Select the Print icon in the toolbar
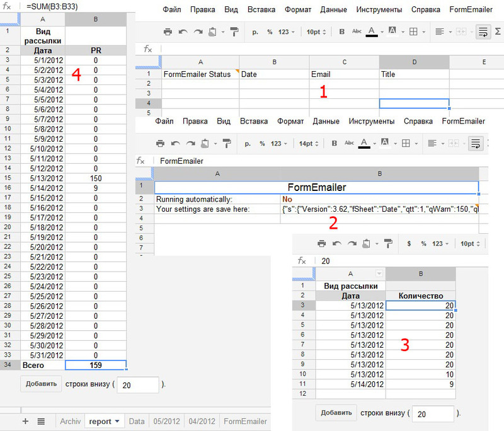This screenshot has height=431, width=504. click(168, 31)
